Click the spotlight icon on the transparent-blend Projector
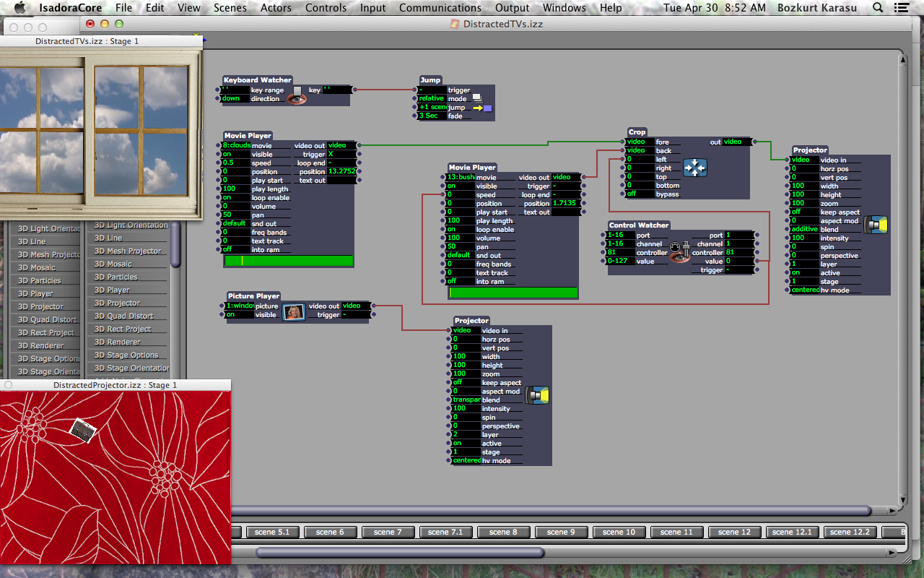This screenshot has width=924, height=578. click(537, 395)
